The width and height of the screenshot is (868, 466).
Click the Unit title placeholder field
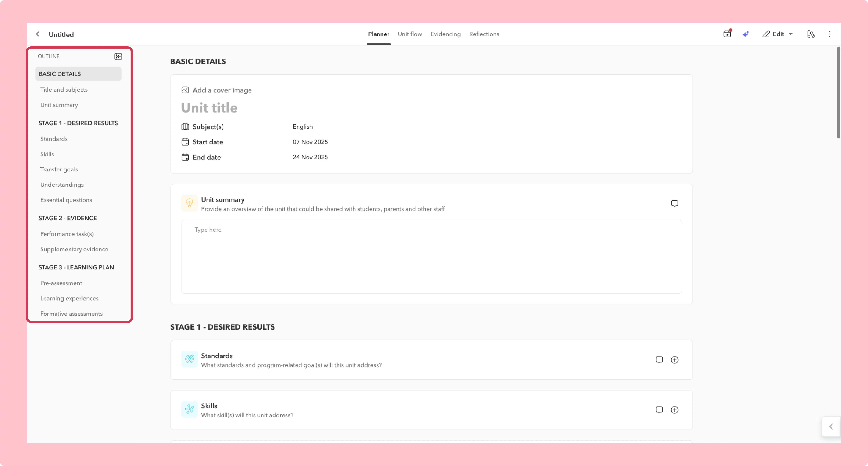click(209, 108)
